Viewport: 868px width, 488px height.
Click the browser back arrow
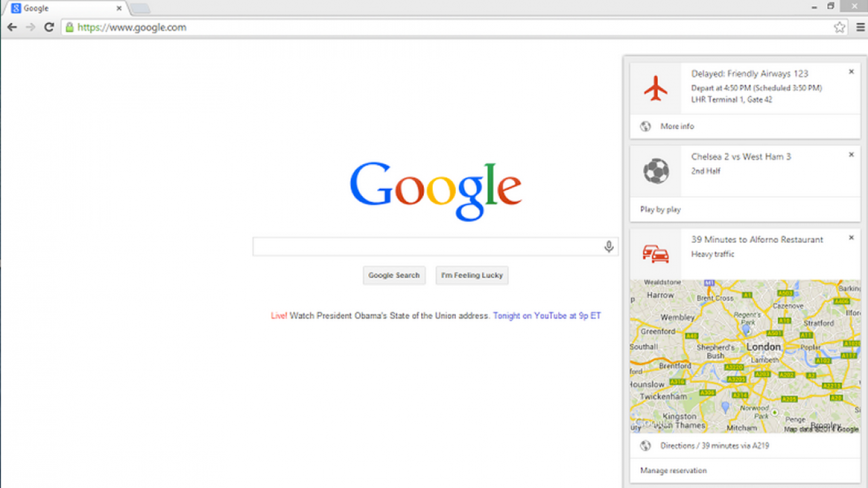[12, 27]
